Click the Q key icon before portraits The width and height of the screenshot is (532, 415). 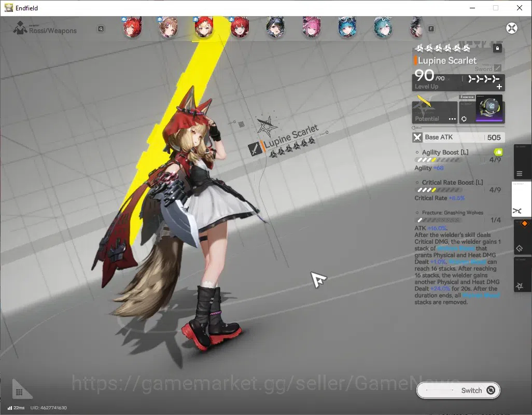click(x=101, y=29)
